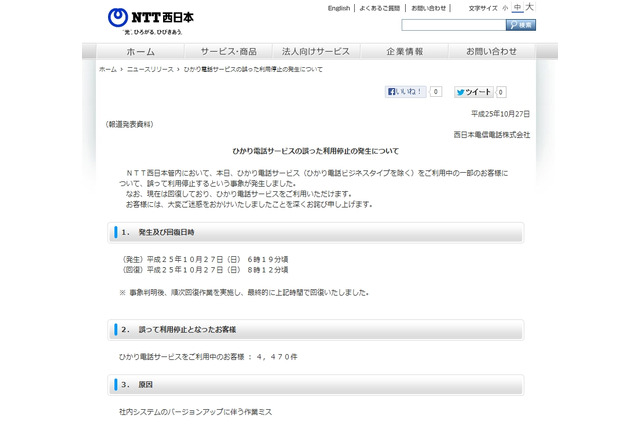
Task: Click the article title ひかり電話サービスの誤った利用停止の発生について
Action: pyautogui.click(x=316, y=151)
